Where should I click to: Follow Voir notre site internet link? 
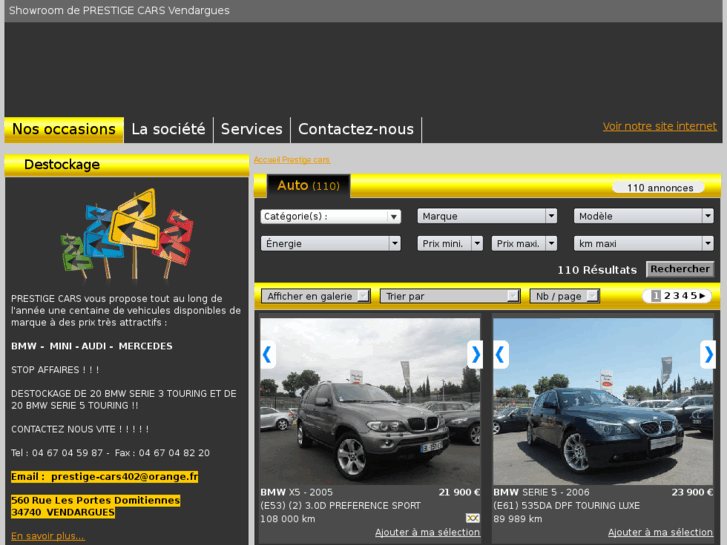coord(659,126)
